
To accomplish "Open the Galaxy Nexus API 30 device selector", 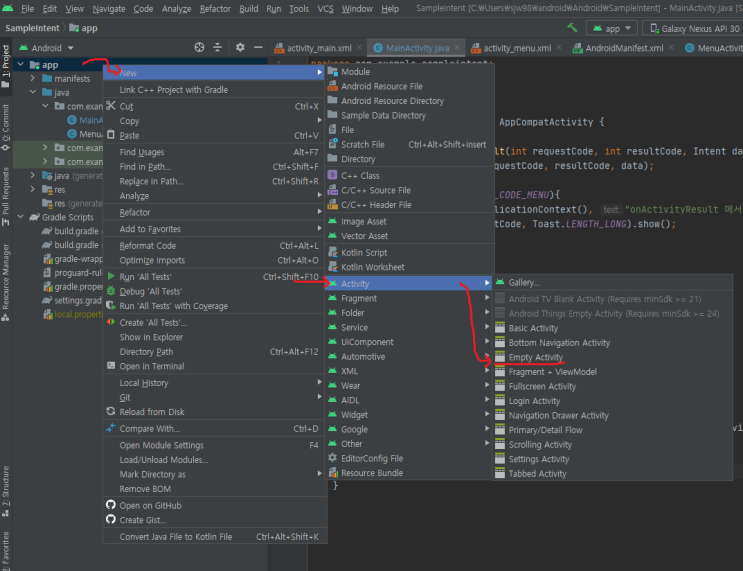I will (694, 28).
